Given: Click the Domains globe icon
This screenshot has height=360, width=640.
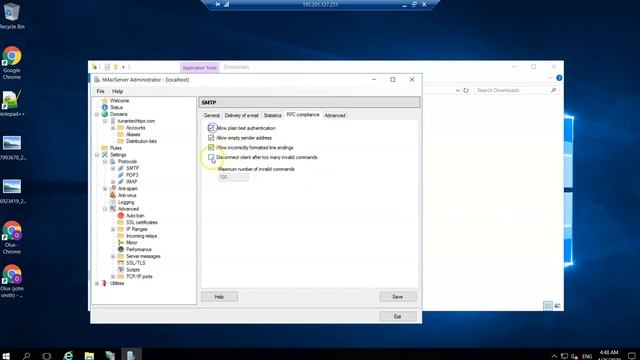Looking at the screenshot, I should click(105, 114).
